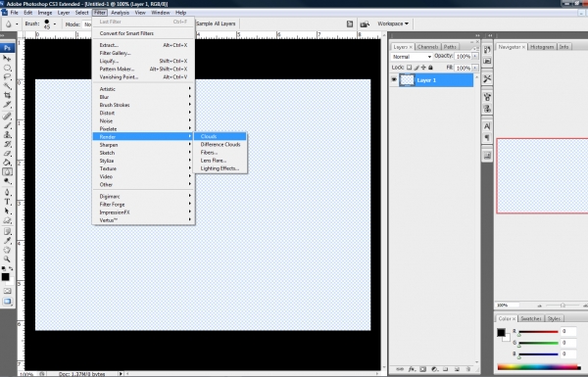Open the Workspace dropdown
The image size is (588, 377).
[x=393, y=24]
